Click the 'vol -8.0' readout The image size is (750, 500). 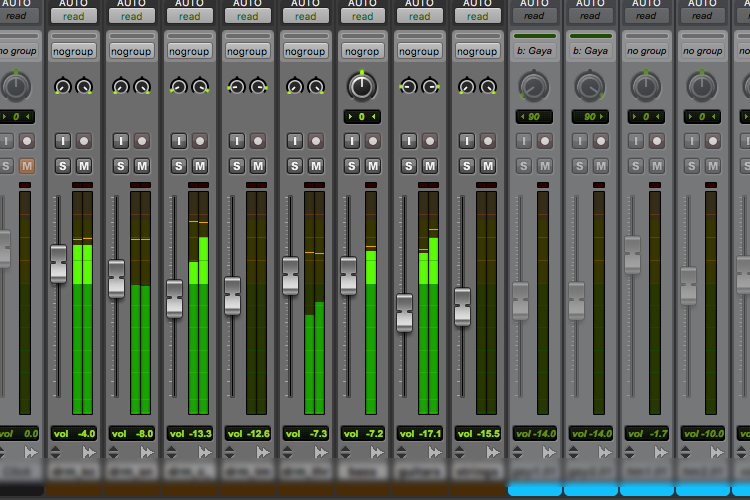click(x=132, y=434)
